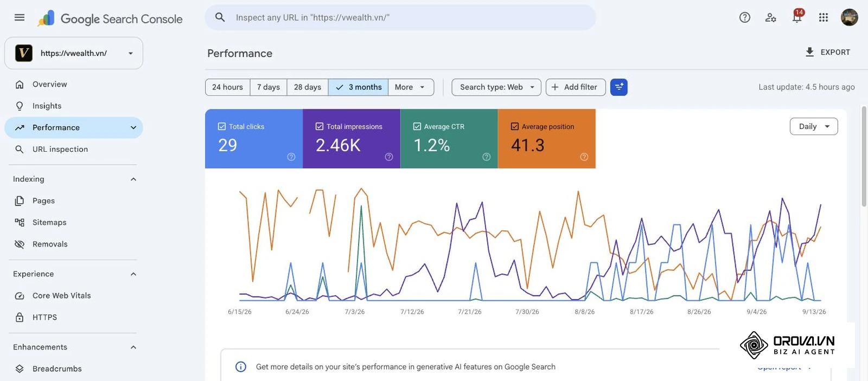
Task: Toggle the Average CTR checkbox
Action: coord(417,126)
